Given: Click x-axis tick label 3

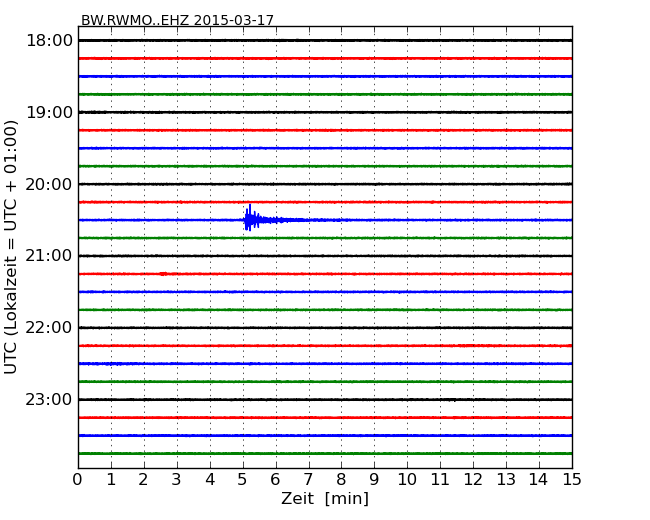Looking at the screenshot, I should tap(177, 480).
